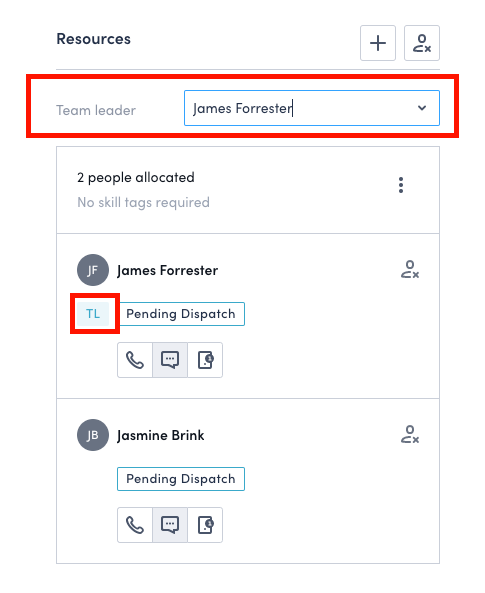Click the plus icon to add resources

click(x=378, y=43)
